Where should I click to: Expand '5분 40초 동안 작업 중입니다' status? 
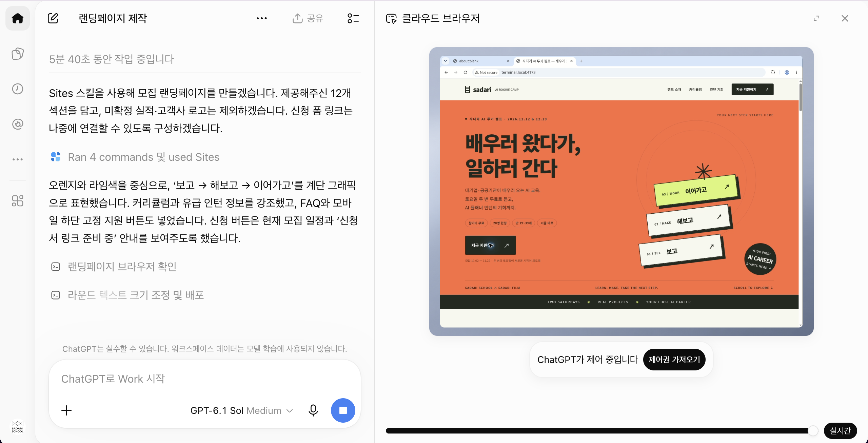coord(112,59)
